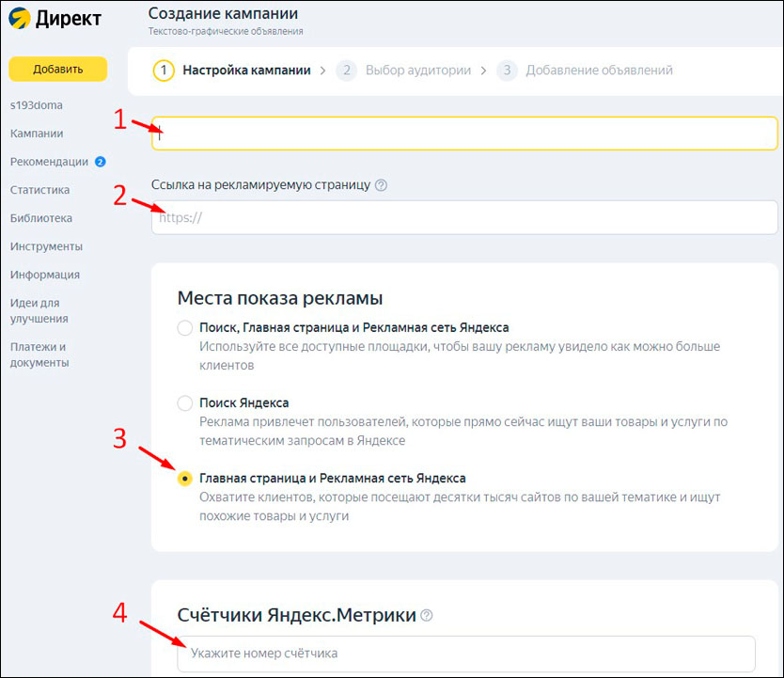Open Информация in sidebar
This screenshot has height=678, width=784.
point(45,275)
